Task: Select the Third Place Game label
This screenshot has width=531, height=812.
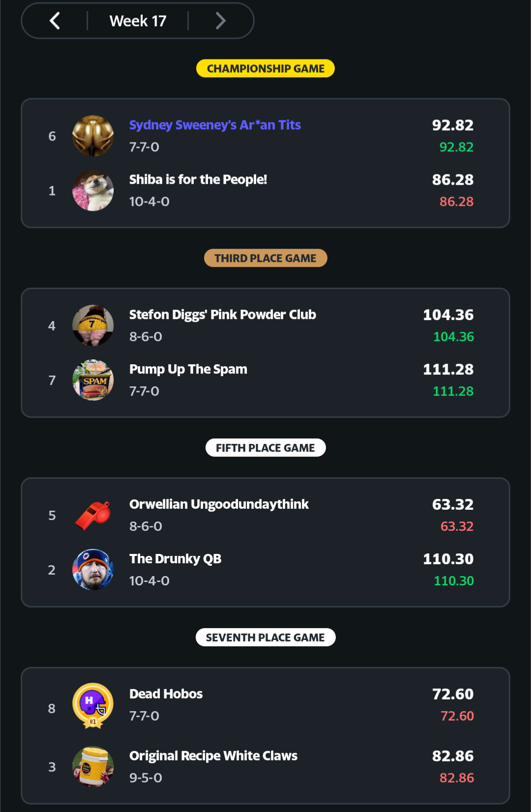Action: (265, 258)
